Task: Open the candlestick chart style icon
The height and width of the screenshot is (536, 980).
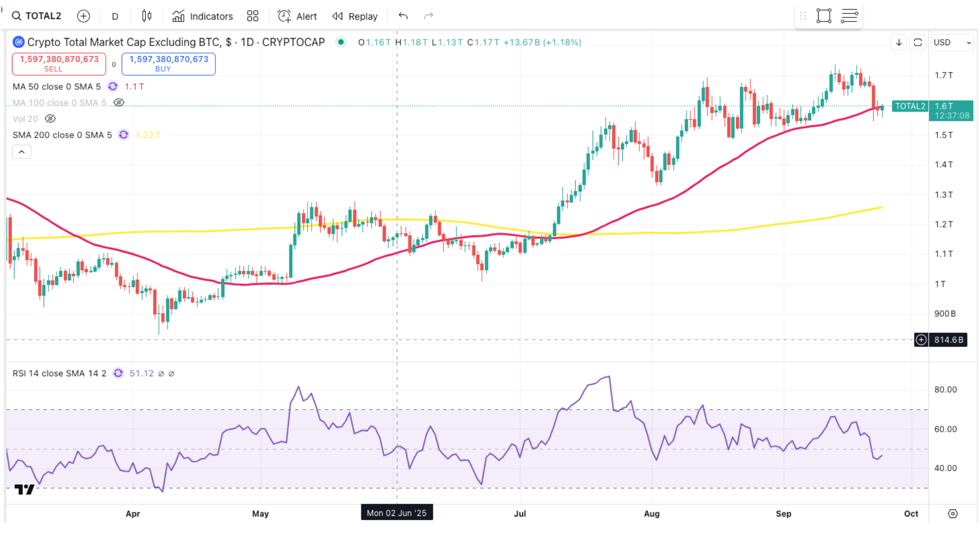Action: (146, 16)
